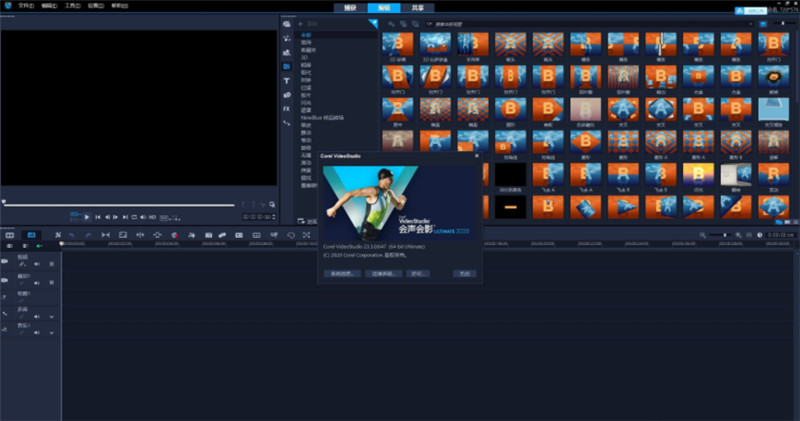Click the blue button at top-right corner
The width and height of the screenshot is (800, 421).
point(751,11)
